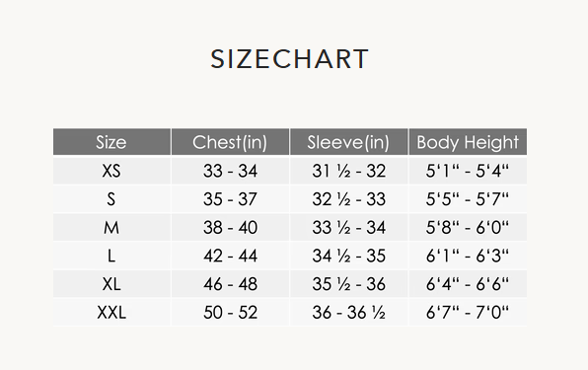588x370 pixels.
Task: Select body height 5'1" - 5'4"
Action: pyautogui.click(x=468, y=171)
